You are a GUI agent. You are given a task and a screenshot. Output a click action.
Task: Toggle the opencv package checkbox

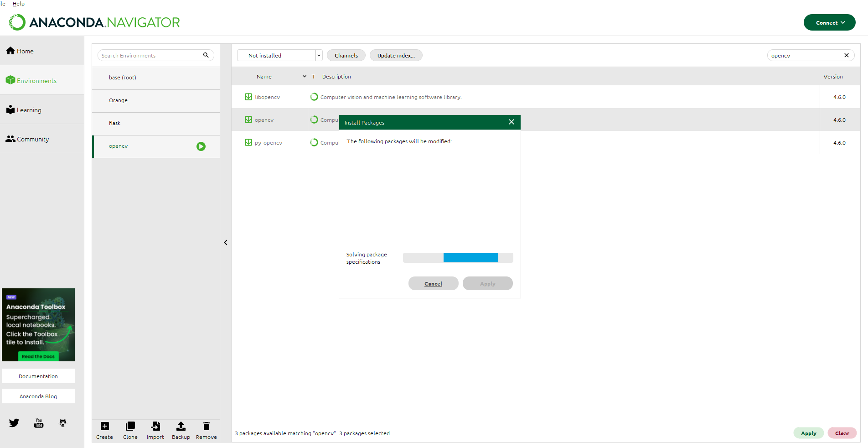pyautogui.click(x=248, y=120)
